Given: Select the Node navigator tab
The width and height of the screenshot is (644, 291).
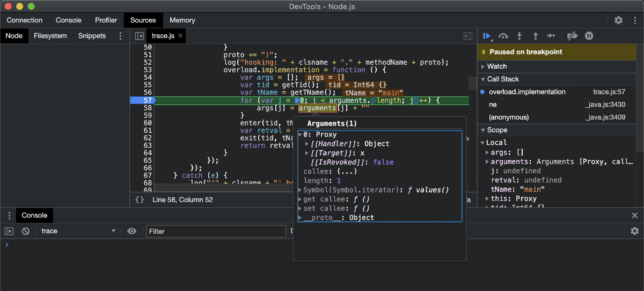Looking at the screenshot, I should pos(14,36).
